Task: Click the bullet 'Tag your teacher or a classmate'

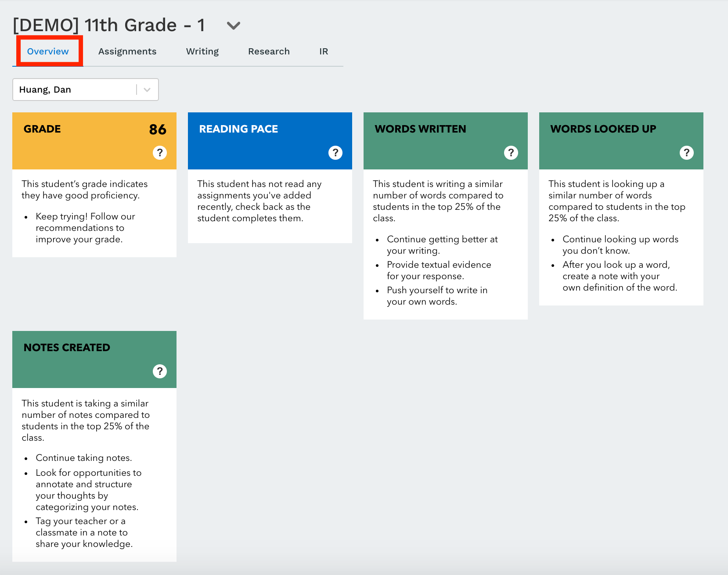Action: pyautogui.click(x=84, y=532)
